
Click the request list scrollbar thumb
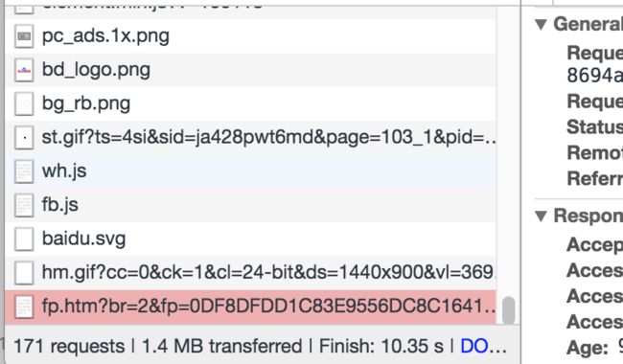coord(509,310)
